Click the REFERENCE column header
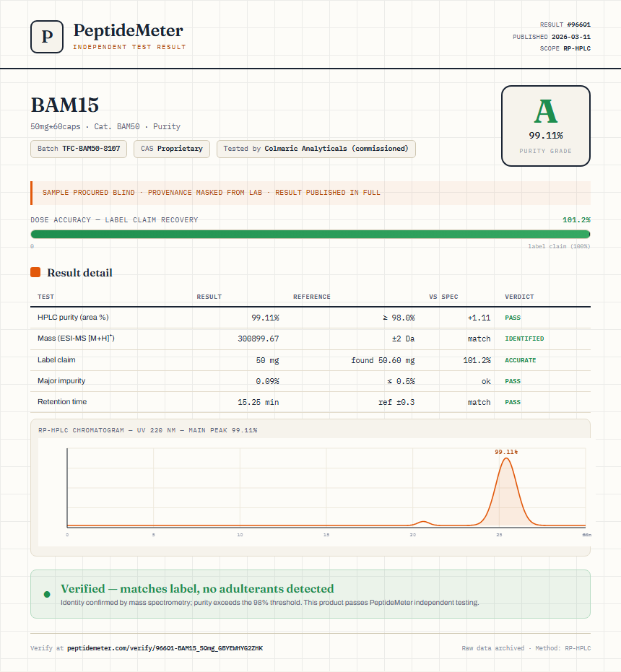621x672 pixels. [312, 297]
